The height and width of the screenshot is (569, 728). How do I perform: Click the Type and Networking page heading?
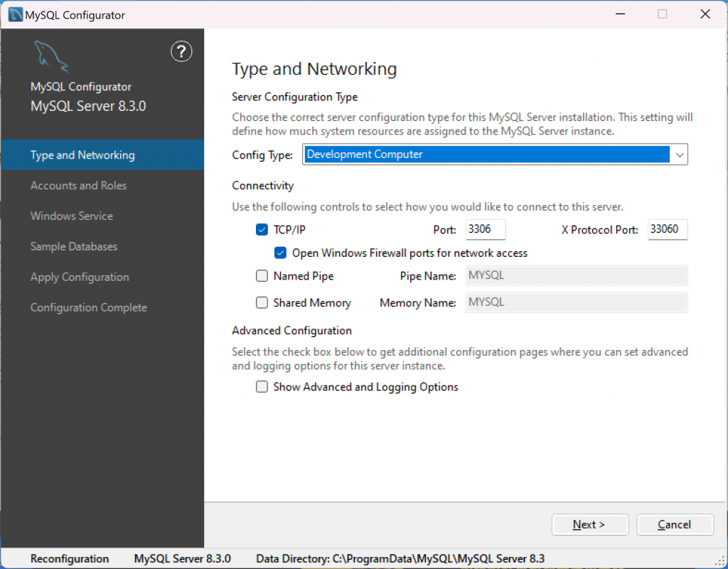(314, 69)
